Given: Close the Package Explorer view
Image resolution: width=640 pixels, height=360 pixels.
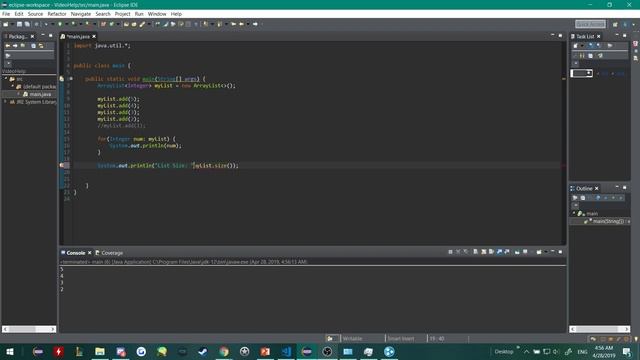Looking at the screenshot, I should coord(33,36).
